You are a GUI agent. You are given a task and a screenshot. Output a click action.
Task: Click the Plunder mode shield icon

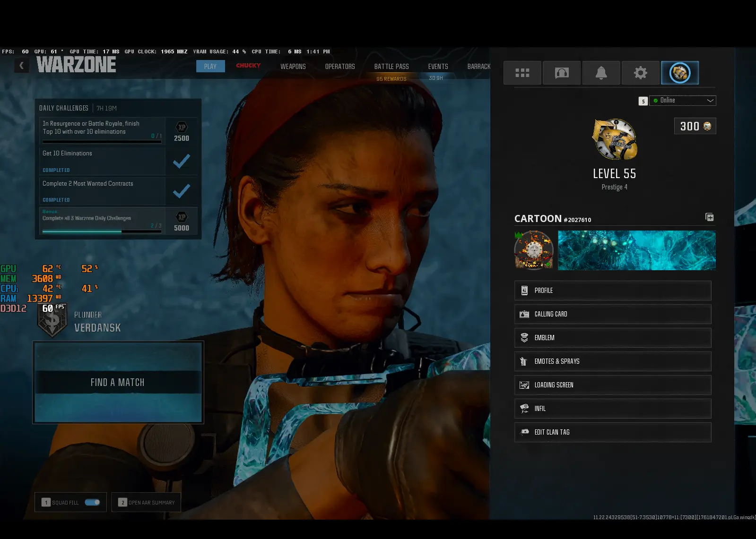[52, 321]
